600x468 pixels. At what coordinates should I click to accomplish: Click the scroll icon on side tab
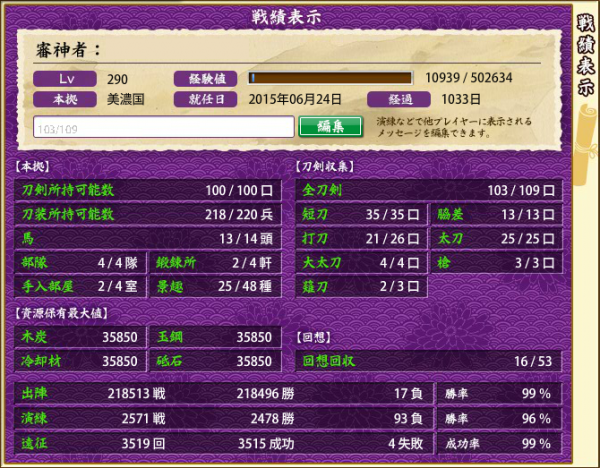coord(584,145)
